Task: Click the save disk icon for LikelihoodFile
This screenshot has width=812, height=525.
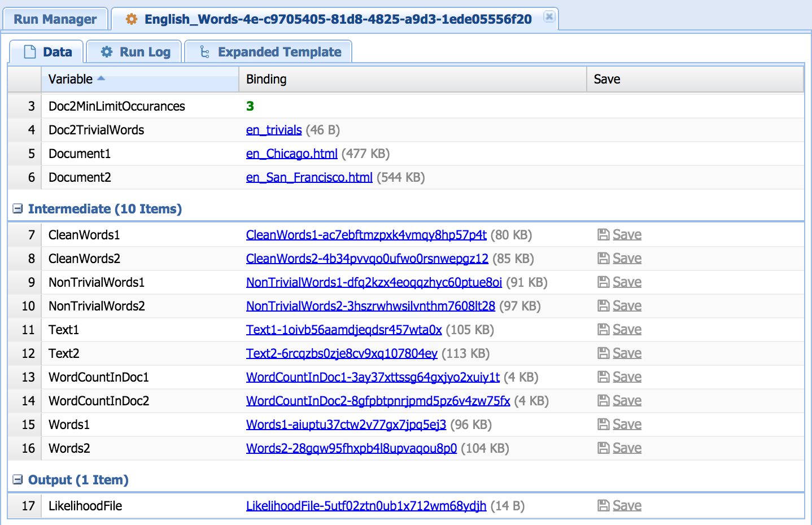Action: tap(603, 506)
